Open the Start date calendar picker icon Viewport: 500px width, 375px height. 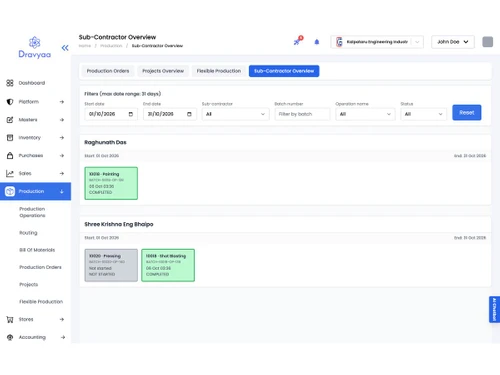click(x=131, y=114)
